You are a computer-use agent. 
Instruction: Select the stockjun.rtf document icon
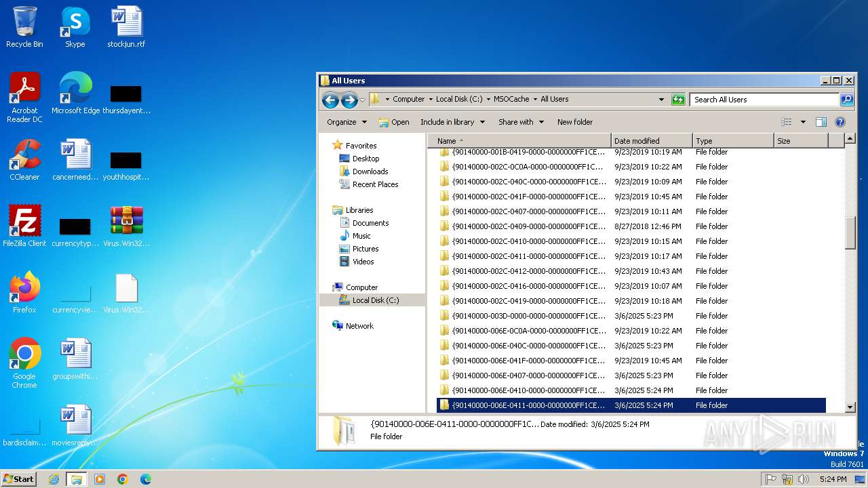coord(126,27)
